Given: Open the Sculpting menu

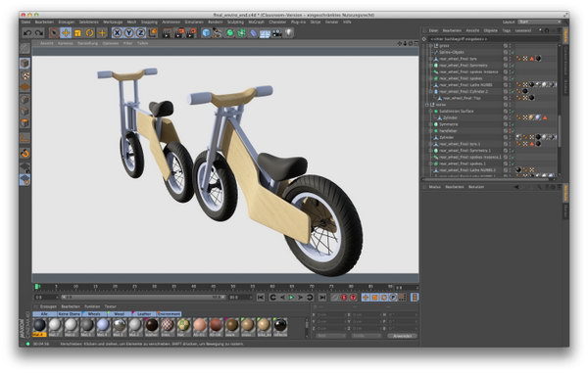Looking at the screenshot, I should click(235, 23).
